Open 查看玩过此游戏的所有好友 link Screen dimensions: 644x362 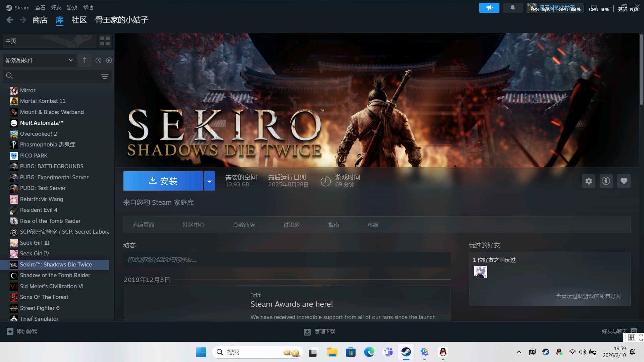pos(588,296)
